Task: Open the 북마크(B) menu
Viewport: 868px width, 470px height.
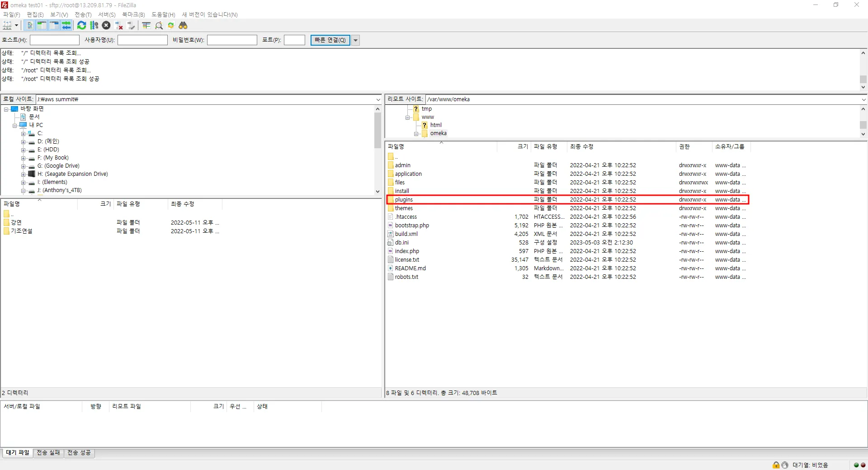Action: pos(133,14)
